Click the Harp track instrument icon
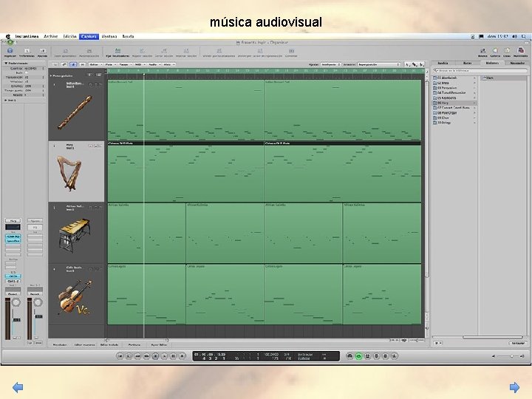 69,173
